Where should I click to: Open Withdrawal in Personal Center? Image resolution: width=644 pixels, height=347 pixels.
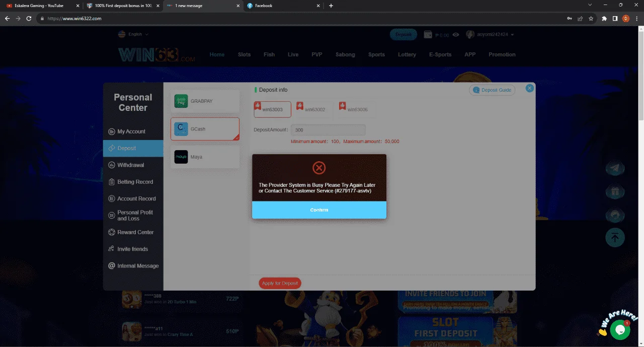click(x=133, y=165)
